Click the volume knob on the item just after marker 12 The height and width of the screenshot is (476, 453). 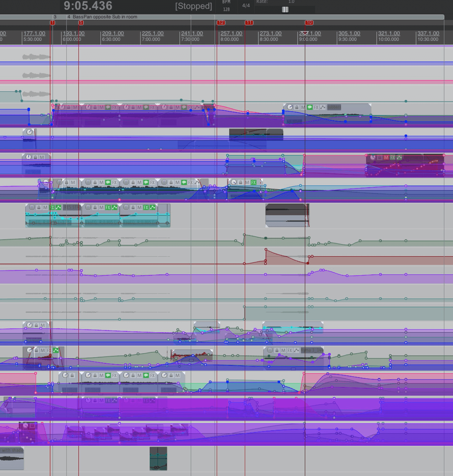click(x=234, y=182)
